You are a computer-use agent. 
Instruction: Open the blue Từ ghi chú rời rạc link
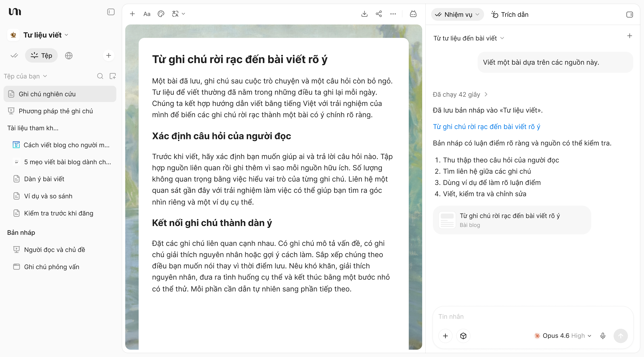pyautogui.click(x=487, y=127)
